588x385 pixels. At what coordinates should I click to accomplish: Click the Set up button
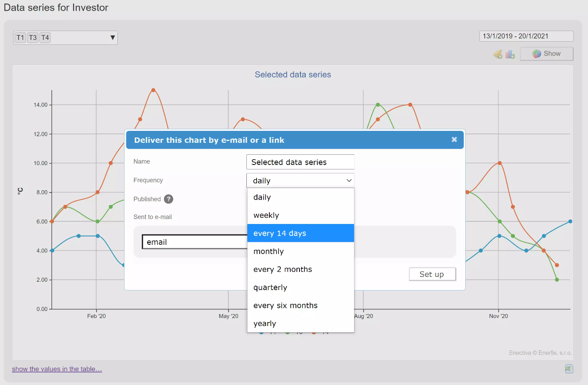pyautogui.click(x=432, y=274)
